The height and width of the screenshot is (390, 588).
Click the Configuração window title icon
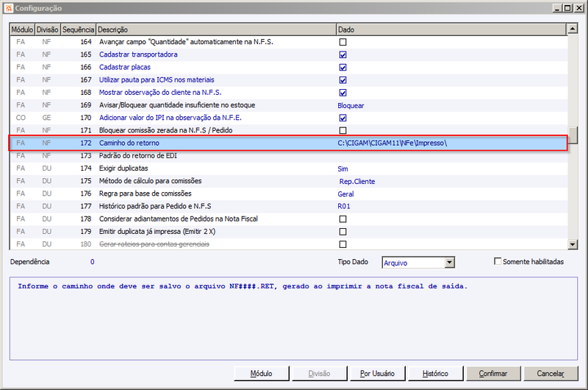coord(9,8)
